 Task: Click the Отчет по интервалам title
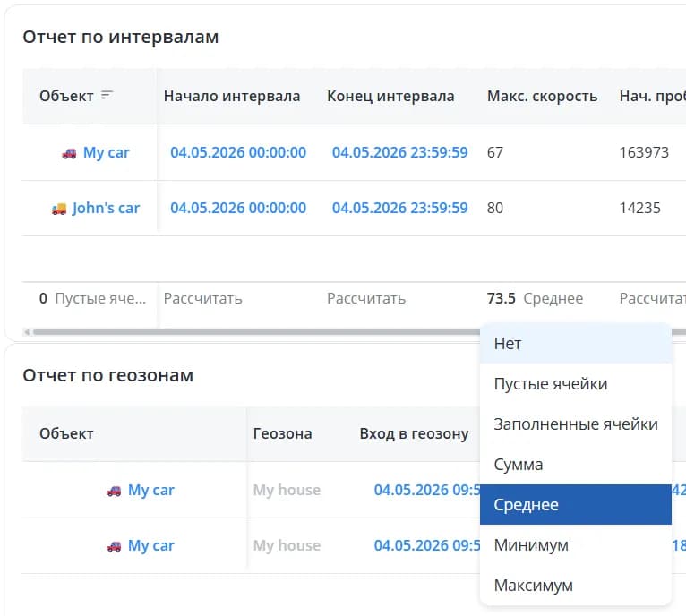[x=121, y=37]
